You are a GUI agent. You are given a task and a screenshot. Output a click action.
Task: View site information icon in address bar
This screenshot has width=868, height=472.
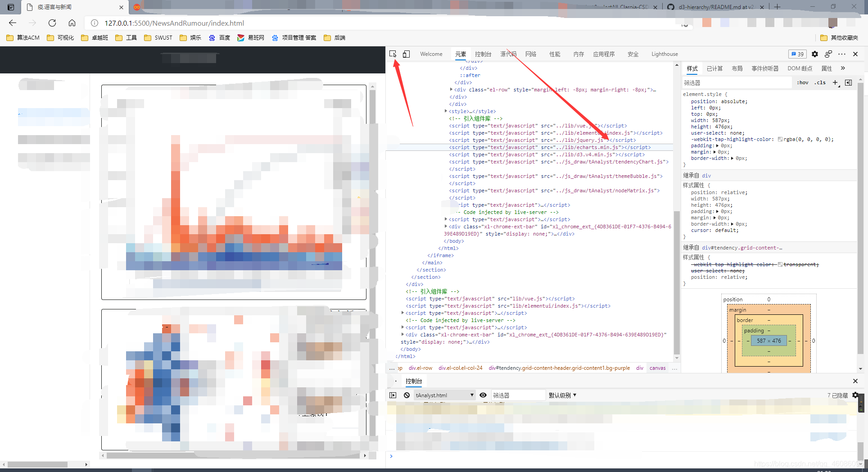point(95,23)
